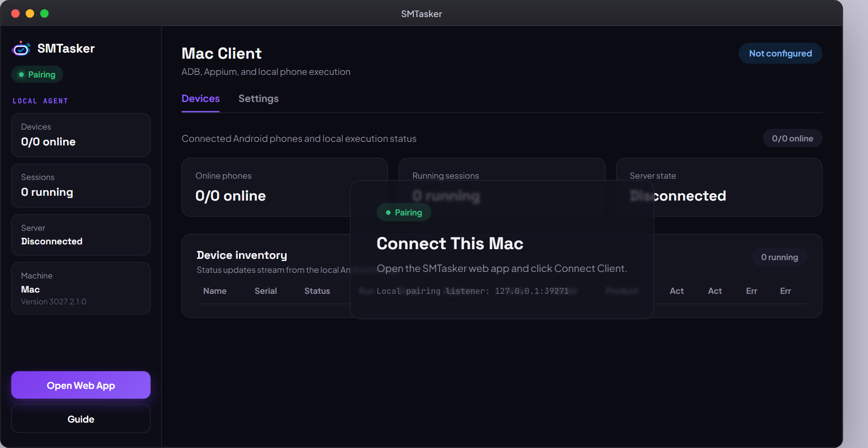Click the Connected Android phones description text
The width and height of the screenshot is (868, 448).
[299, 138]
